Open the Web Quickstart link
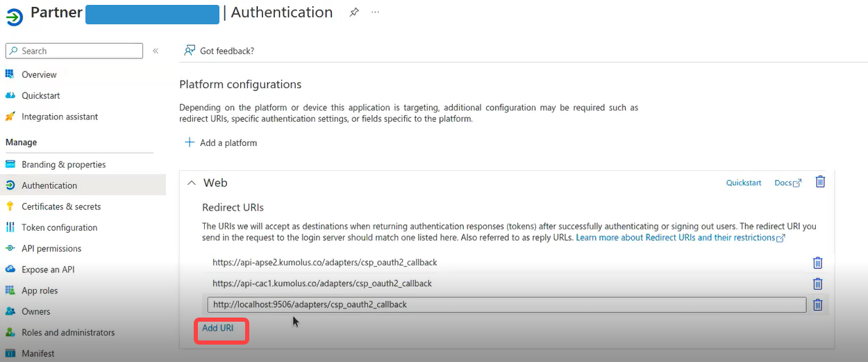Screen dimensions: 868x362 744,183
